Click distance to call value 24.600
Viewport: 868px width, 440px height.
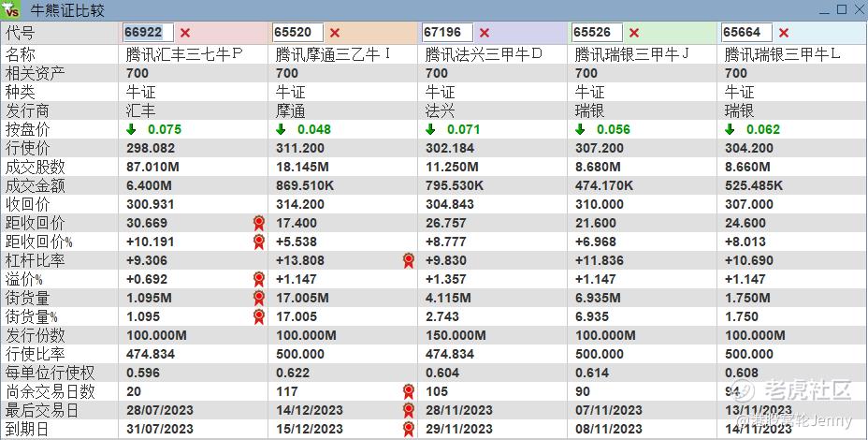(x=745, y=223)
